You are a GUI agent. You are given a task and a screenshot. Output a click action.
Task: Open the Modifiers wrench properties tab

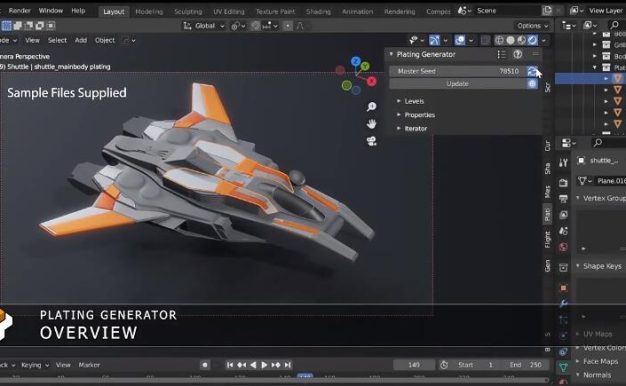tap(563, 304)
